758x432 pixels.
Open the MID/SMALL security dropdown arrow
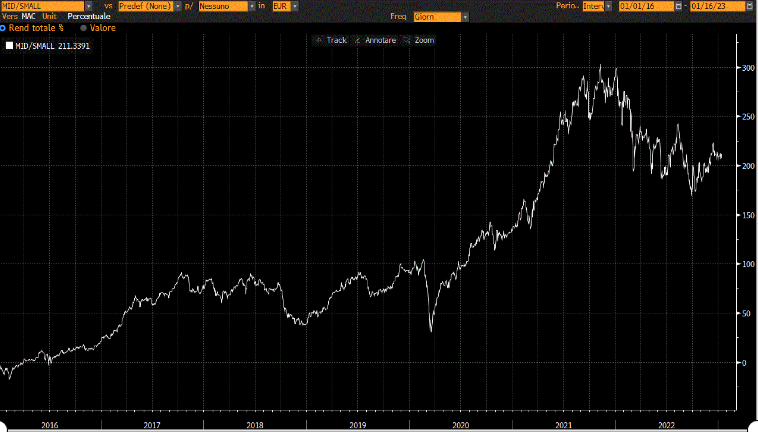tap(90, 6)
